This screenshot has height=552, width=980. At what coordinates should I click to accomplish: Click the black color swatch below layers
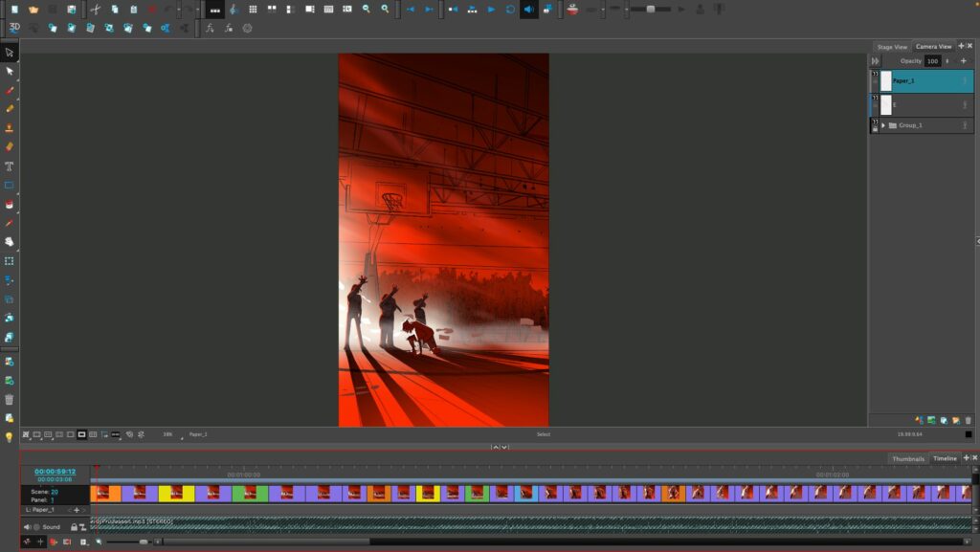[x=969, y=434]
